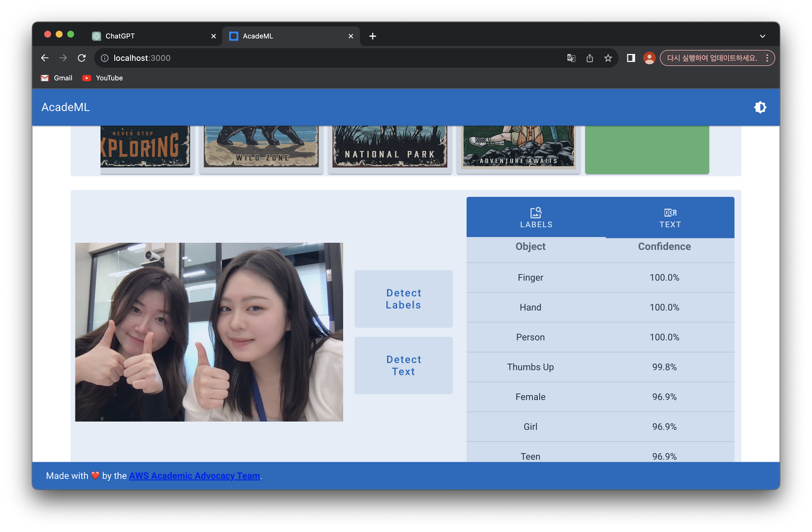Viewport: 812px width, 532px height.
Task: Open the translate page icon
Action: coord(571,58)
